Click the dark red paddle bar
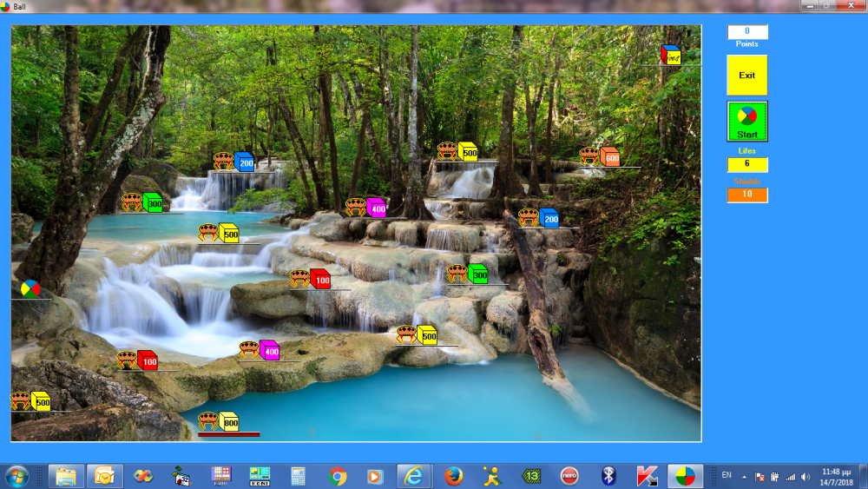The image size is (868, 489). click(x=228, y=434)
